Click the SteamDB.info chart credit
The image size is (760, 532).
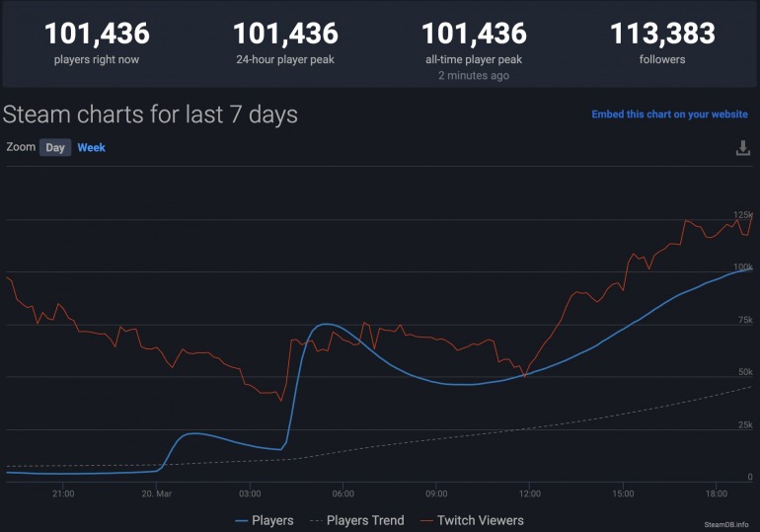tap(725, 524)
